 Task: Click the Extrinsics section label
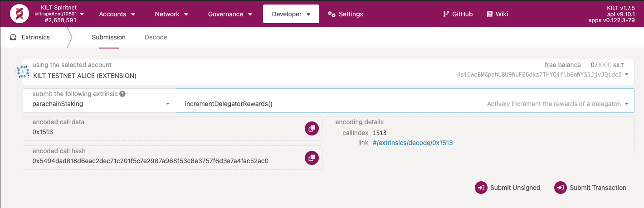coord(36,37)
